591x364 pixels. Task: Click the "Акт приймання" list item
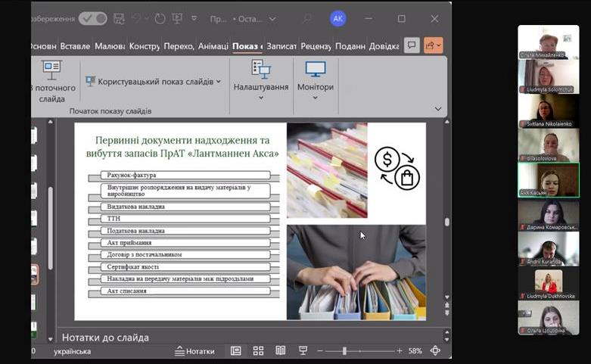pos(185,243)
